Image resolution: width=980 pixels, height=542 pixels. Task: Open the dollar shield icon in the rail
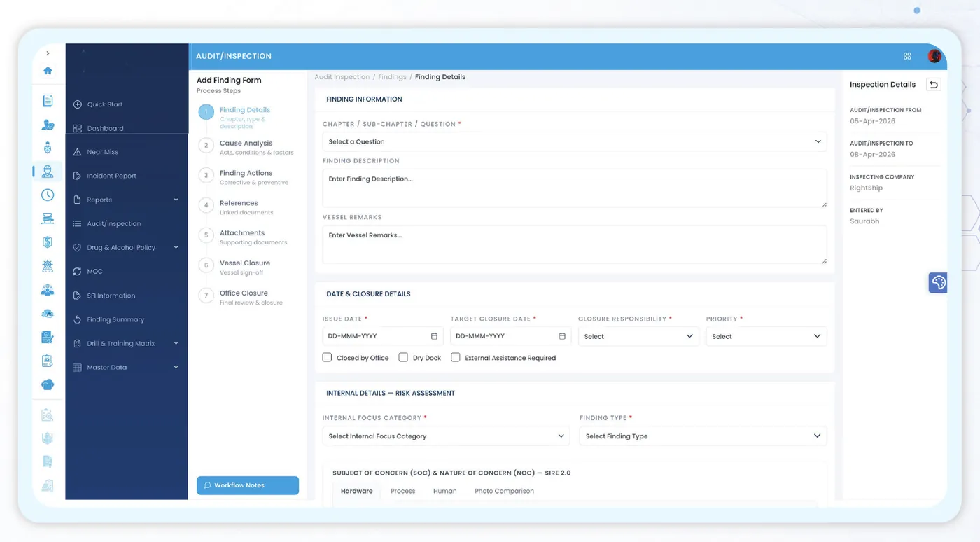pyautogui.click(x=48, y=242)
